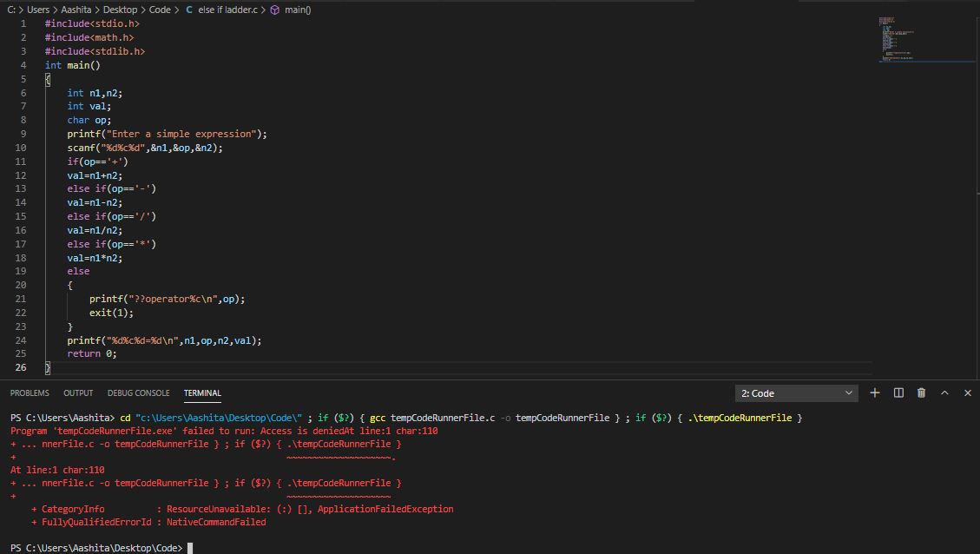980x554 pixels.
Task: Click the 'CategoryInfo' error line in terminal
Action: pyautogui.click(x=242, y=509)
